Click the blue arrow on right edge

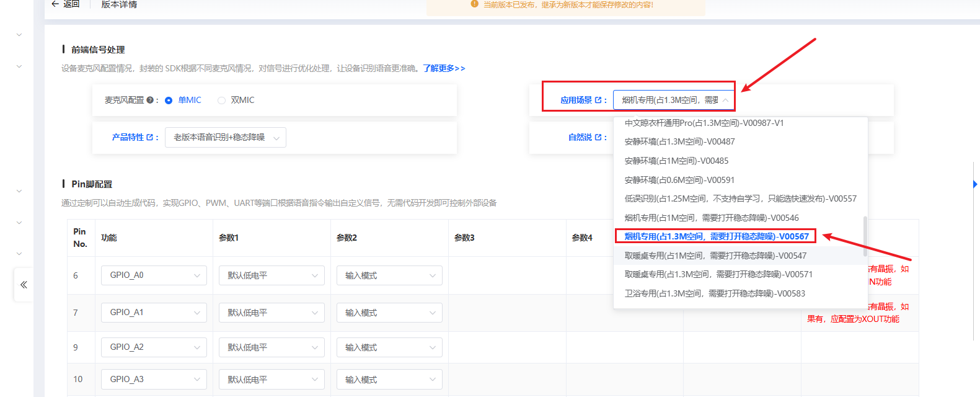[975, 184]
